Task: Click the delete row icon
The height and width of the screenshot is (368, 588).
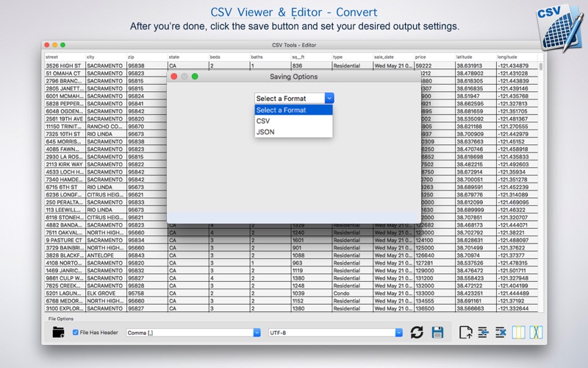Action: 501,333
